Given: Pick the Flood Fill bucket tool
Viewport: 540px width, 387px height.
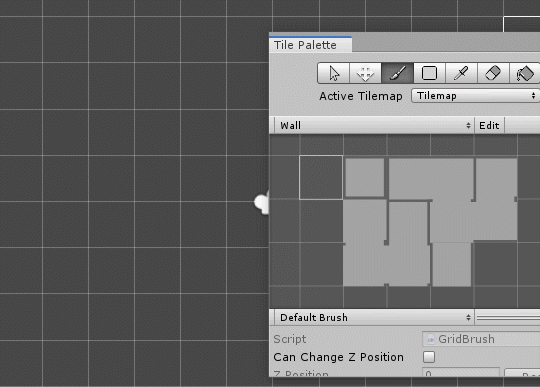Looking at the screenshot, I should coord(525,73).
